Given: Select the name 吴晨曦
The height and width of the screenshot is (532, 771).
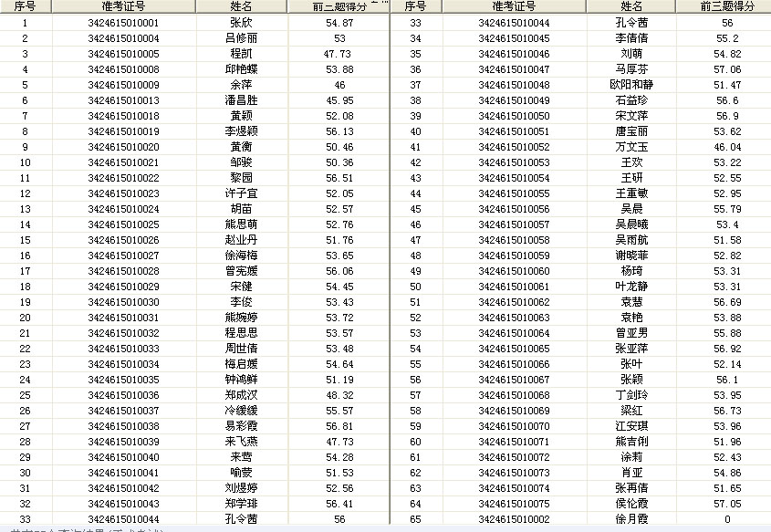Looking at the screenshot, I should [631, 224].
